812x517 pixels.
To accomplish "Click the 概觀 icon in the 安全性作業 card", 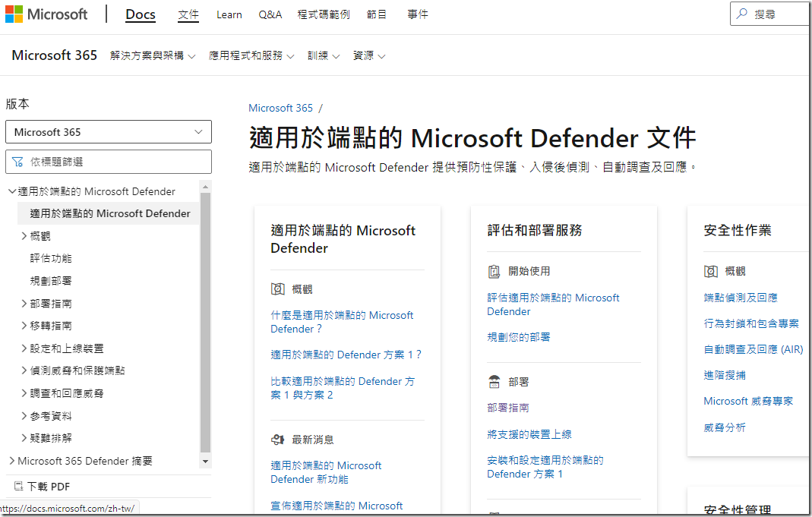I will (x=710, y=271).
